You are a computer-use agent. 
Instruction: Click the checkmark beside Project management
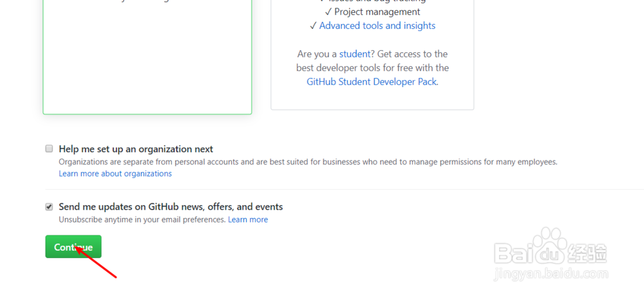click(x=328, y=12)
